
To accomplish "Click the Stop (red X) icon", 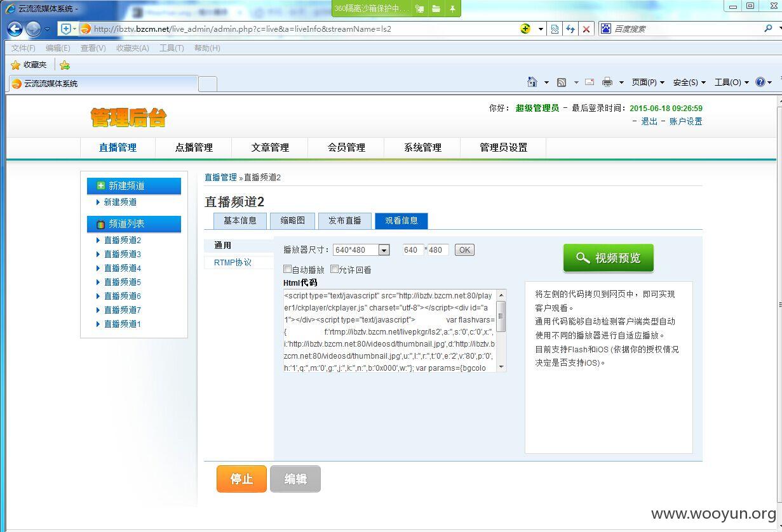I will click(x=586, y=29).
